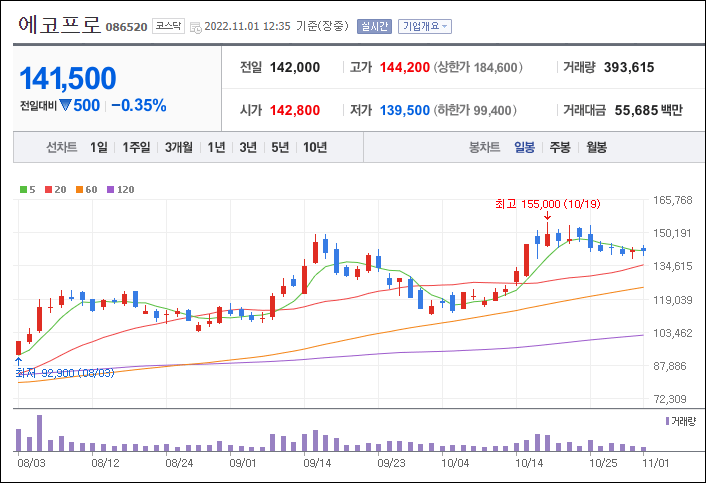Click the purple 120-day moving average swatch
Screen dimensions: 706x483
111,190
